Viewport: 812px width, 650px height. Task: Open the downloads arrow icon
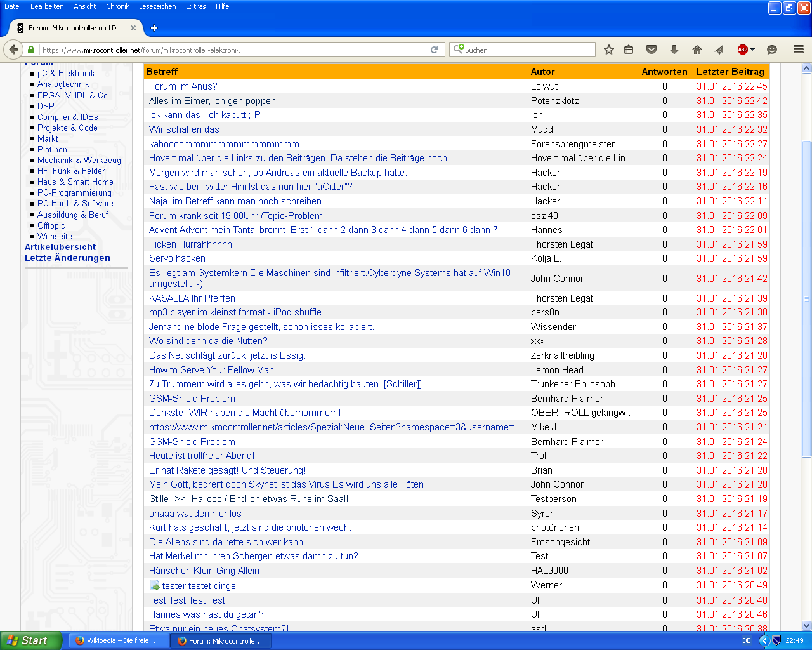674,50
